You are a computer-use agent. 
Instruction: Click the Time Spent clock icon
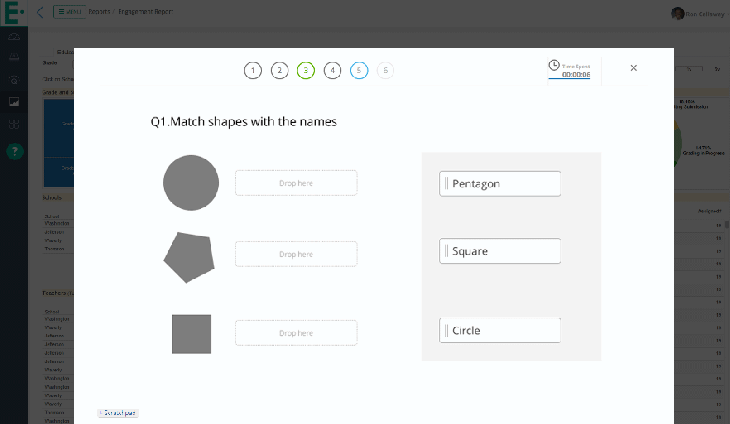coord(554,65)
